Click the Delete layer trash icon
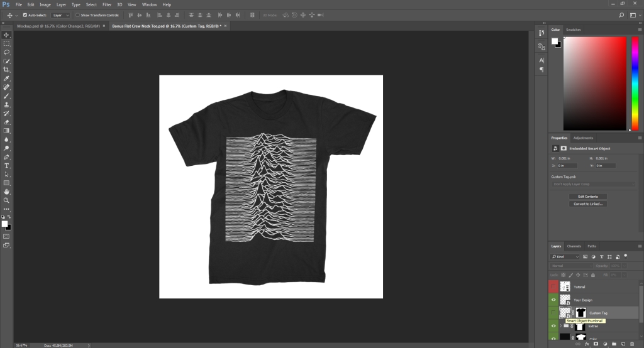644x348 pixels. point(632,344)
